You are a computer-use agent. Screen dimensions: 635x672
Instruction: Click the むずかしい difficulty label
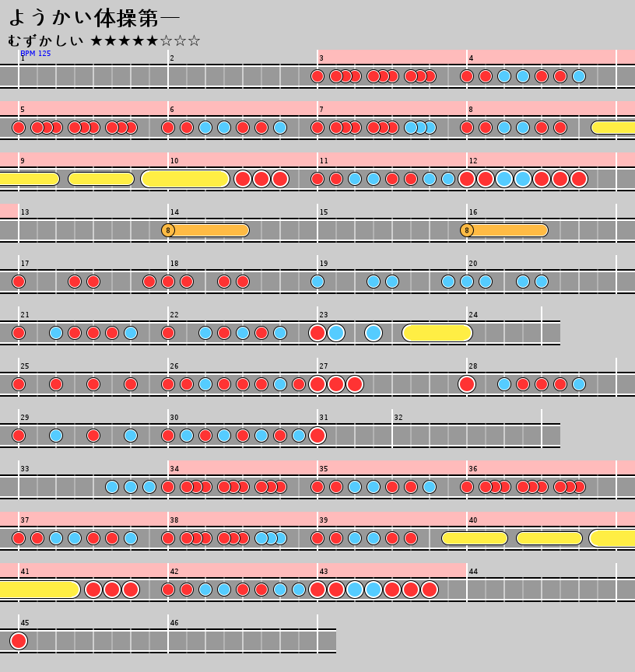(x=46, y=40)
